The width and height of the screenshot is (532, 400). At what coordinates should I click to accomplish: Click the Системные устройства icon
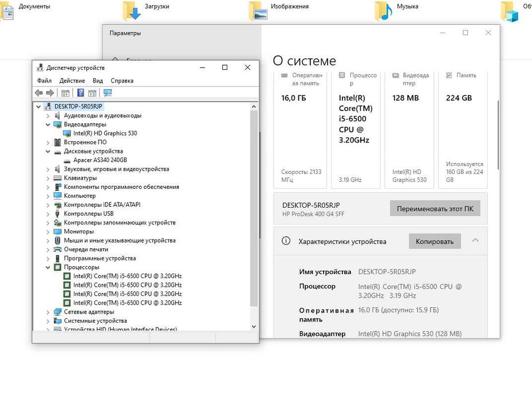click(x=58, y=320)
